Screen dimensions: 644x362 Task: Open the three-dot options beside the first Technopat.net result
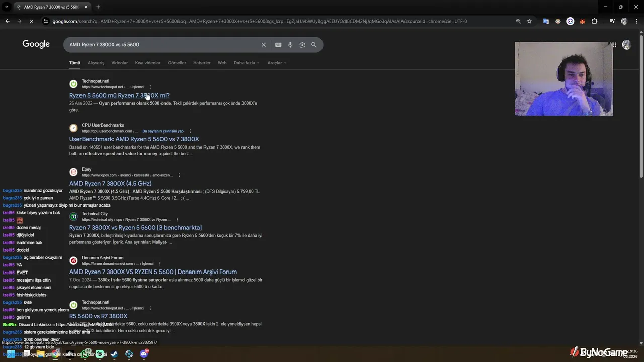pos(150,87)
